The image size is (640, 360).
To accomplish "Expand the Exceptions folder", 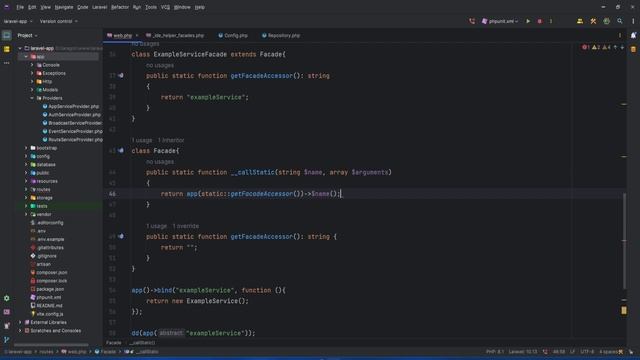I will (32, 73).
